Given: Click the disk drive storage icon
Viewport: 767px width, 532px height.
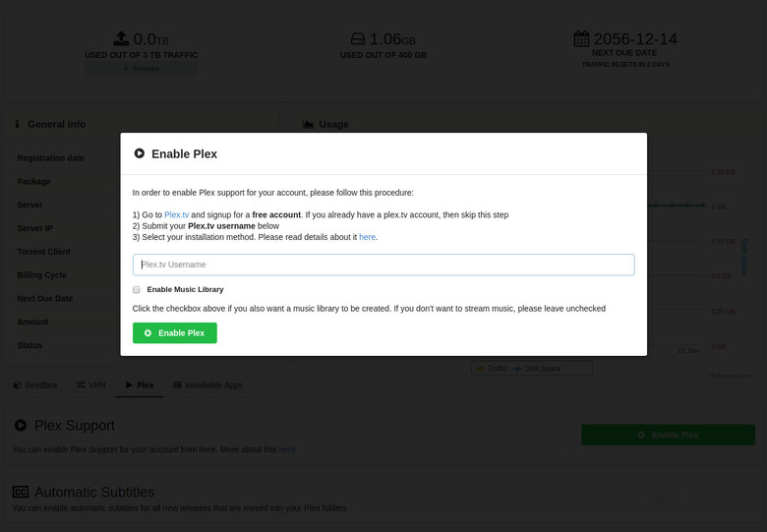Looking at the screenshot, I should pos(358,38).
